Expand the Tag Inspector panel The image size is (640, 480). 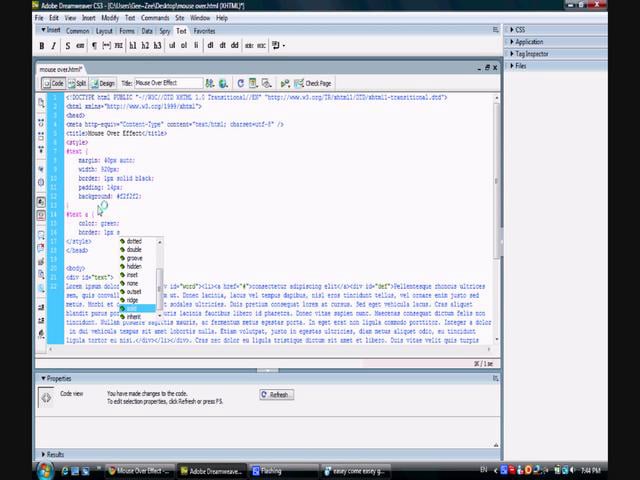click(533, 54)
